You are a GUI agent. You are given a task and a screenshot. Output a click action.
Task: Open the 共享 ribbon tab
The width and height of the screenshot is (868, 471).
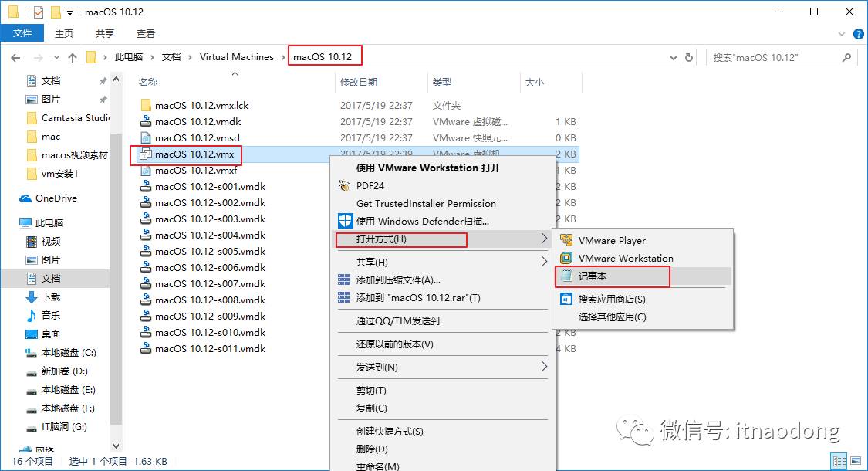[x=105, y=33]
